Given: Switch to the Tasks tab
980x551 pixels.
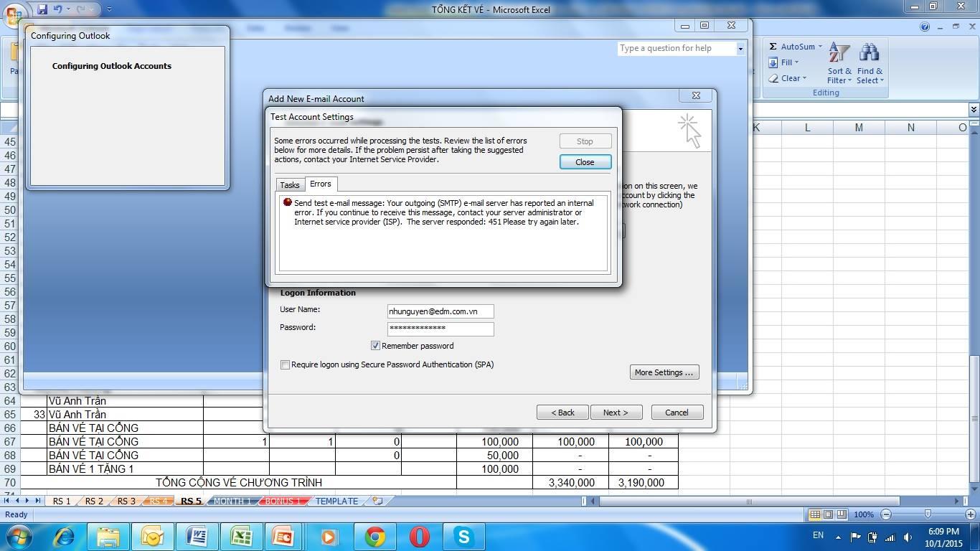Looking at the screenshot, I should click(290, 185).
